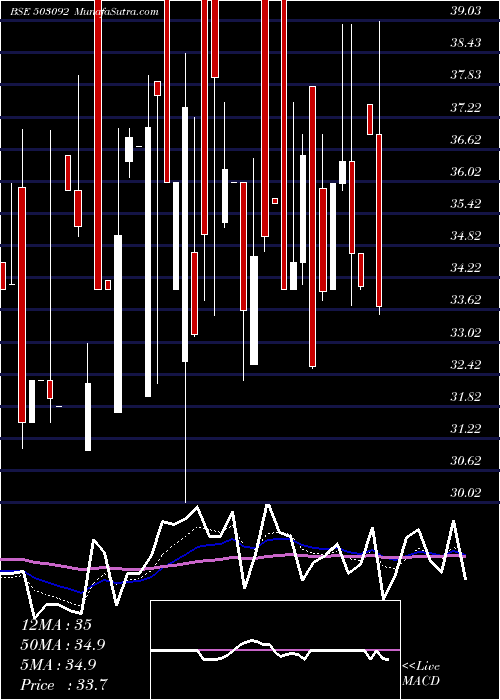Click the <<Live MACD label
Image resolution: width=500 pixels, height=700 pixels.
coord(421,674)
